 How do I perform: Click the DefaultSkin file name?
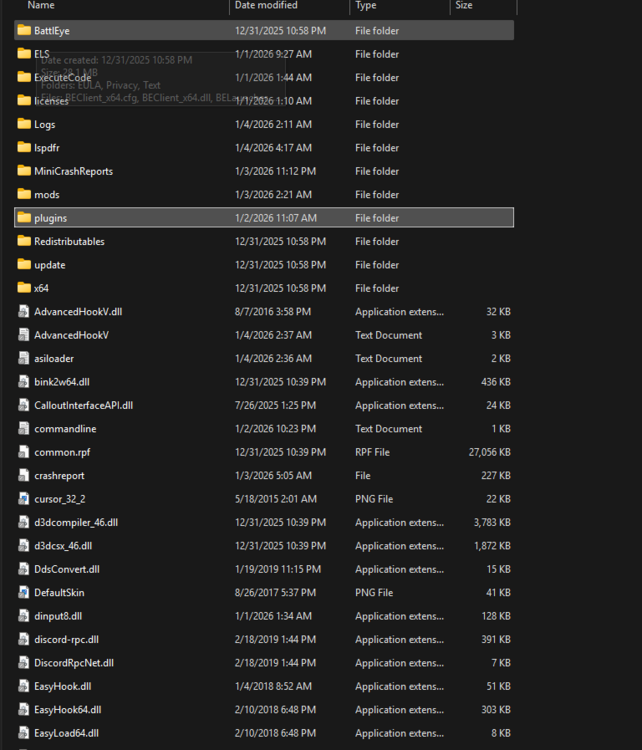click(59, 593)
